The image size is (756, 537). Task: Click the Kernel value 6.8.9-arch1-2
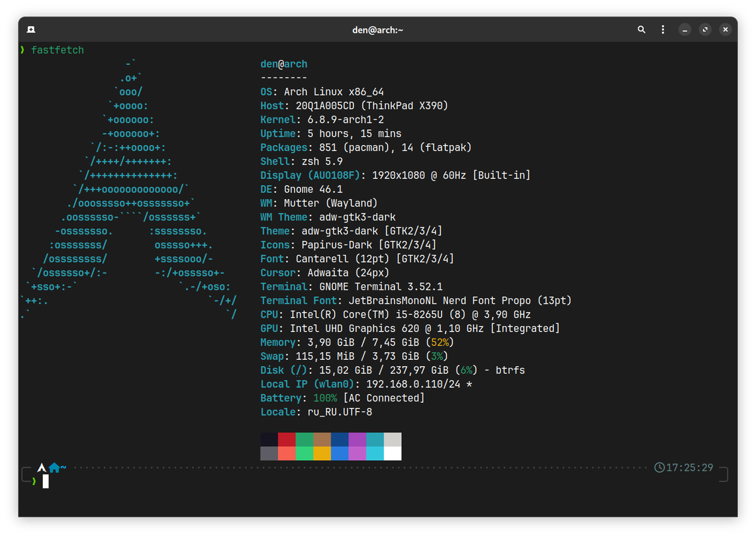coord(346,120)
